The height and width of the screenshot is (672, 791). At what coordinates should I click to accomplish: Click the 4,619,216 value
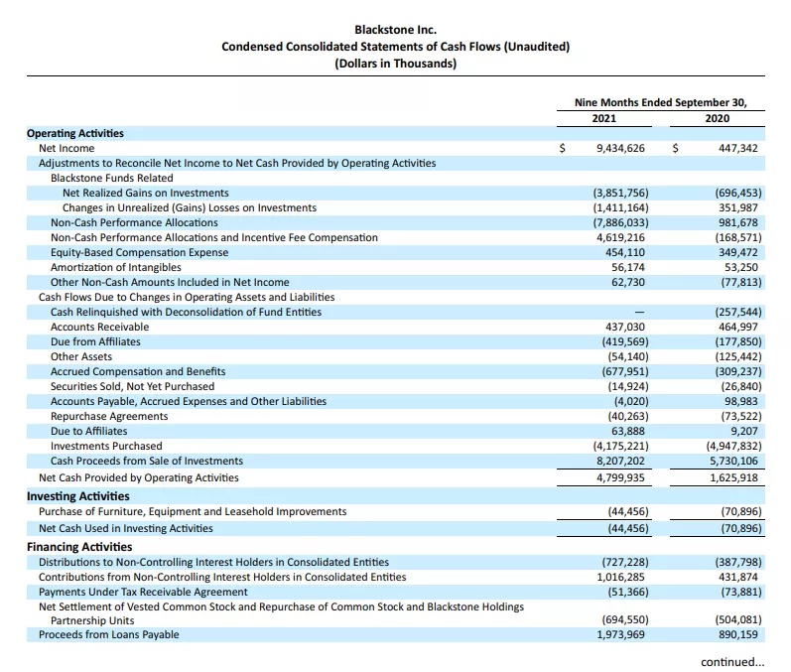(x=620, y=237)
